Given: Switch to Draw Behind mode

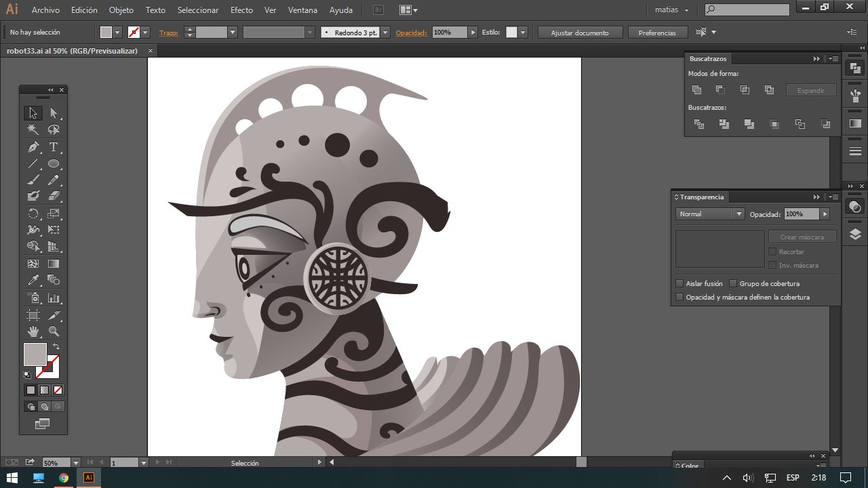Looking at the screenshot, I should coord(44,407).
